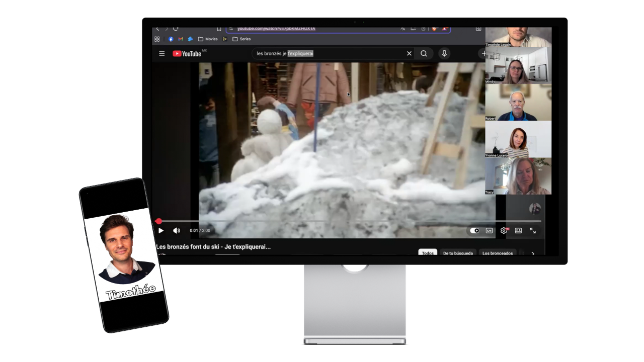Screen dimensions: 644x362
Task: Bookmark this page with the bookmark icon
Action: coord(219,29)
